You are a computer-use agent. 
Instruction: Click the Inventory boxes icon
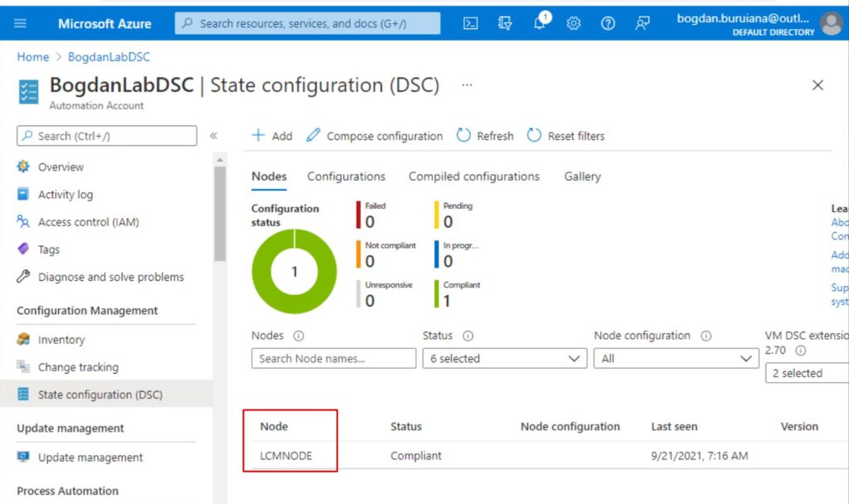point(23,339)
